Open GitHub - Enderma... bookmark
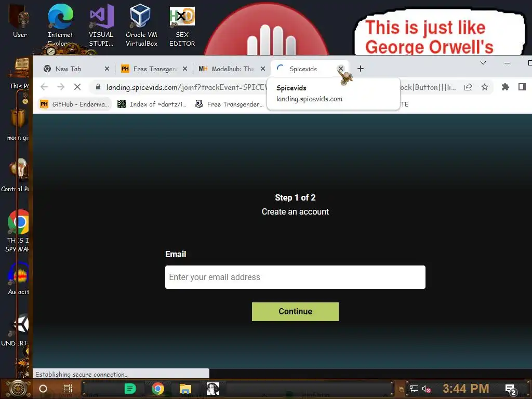 pyautogui.click(x=75, y=104)
